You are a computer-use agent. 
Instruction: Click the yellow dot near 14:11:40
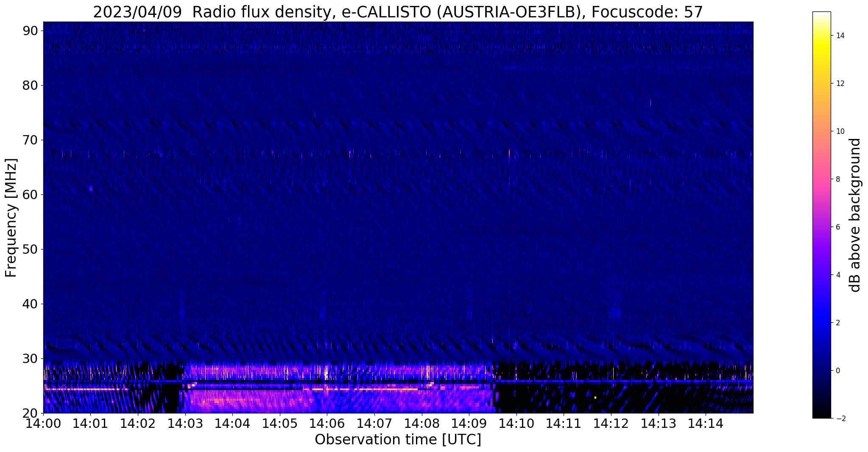(595, 397)
